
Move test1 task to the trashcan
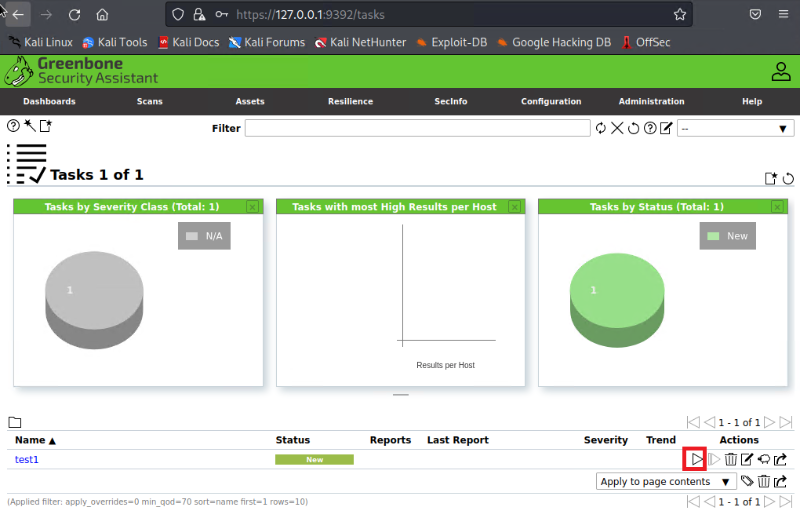click(x=731, y=459)
